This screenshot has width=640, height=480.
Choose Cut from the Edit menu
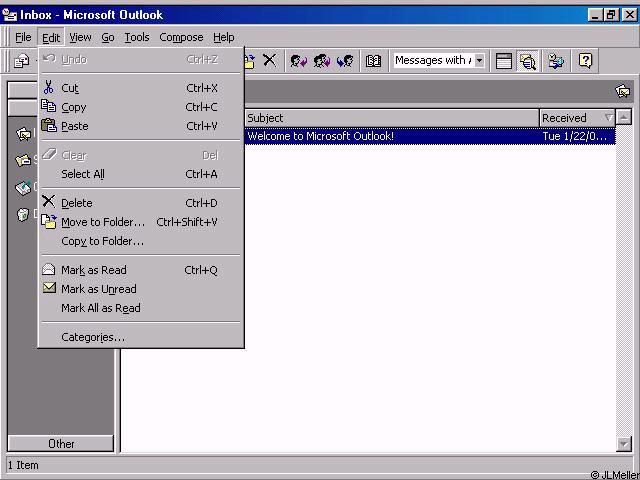141,88
